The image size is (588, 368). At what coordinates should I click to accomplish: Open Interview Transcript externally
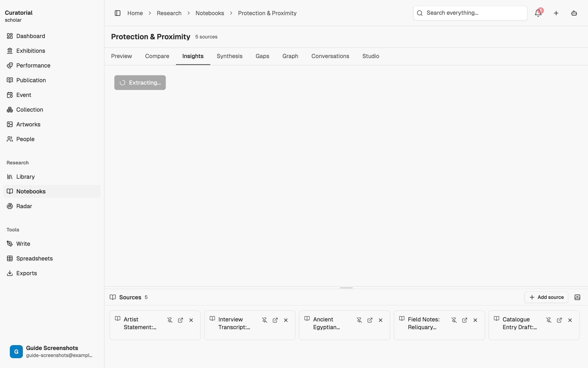coord(275,320)
